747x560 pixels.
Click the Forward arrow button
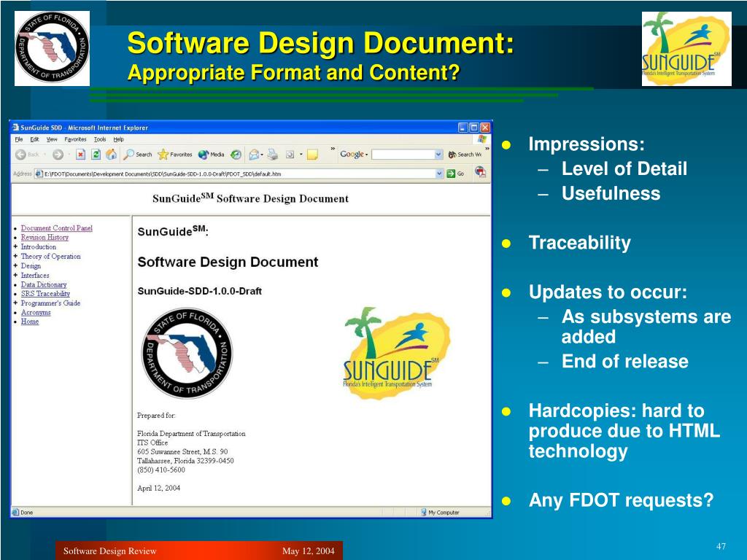[x=58, y=155]
